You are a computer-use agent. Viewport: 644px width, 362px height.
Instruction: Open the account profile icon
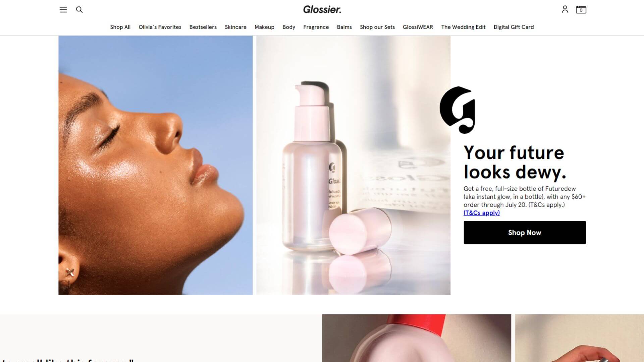click(x=565, y=9)
